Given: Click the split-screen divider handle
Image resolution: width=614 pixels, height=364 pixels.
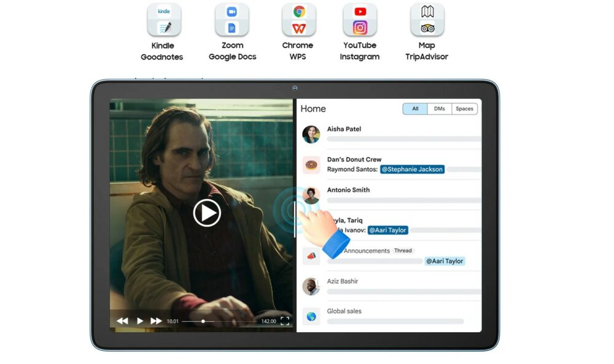Looking at the screenshot, I should tap(295, 219).
